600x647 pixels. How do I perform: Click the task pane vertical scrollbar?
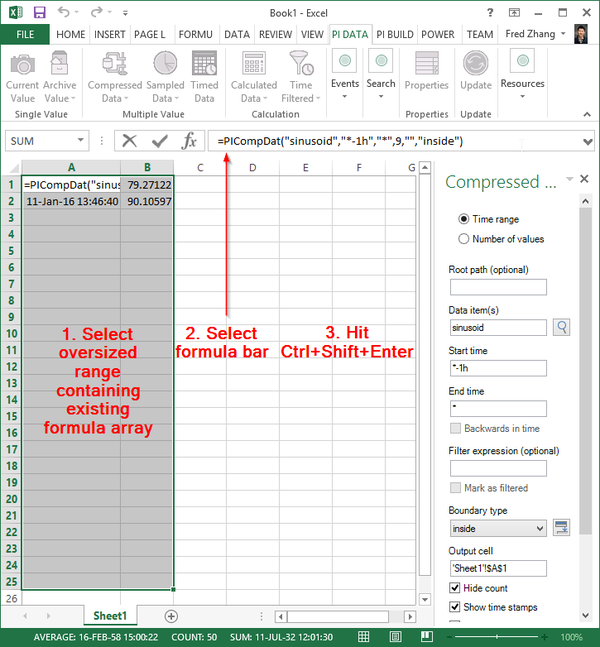pos(586,371)
